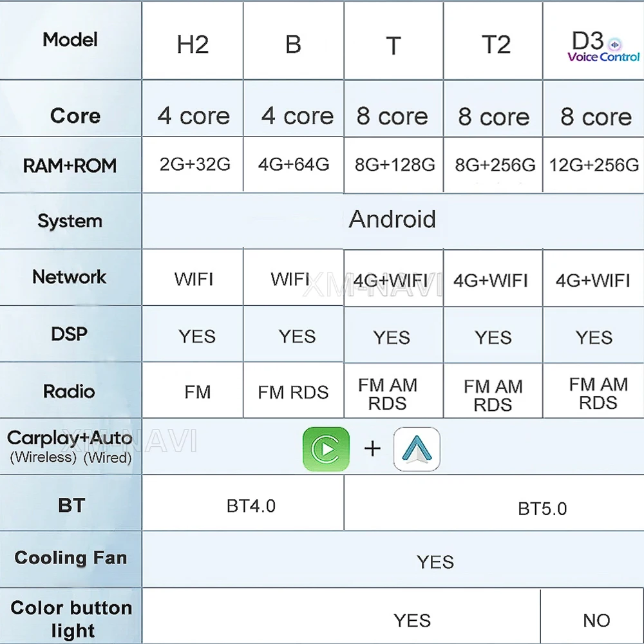
Task: Click the Android Auto icon
Action: click(417, 448)
